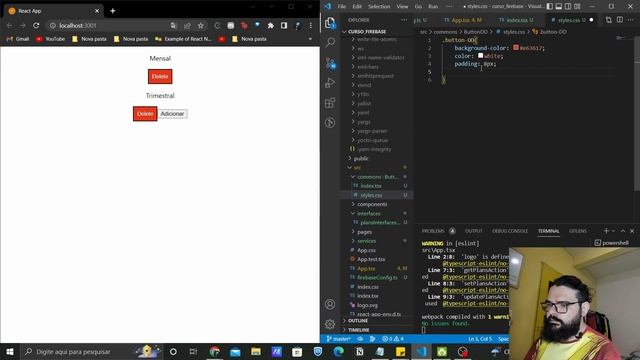Viewport: 640px width, 360px height.
Task: Open the Source Control view
Action: pos(330,63)
